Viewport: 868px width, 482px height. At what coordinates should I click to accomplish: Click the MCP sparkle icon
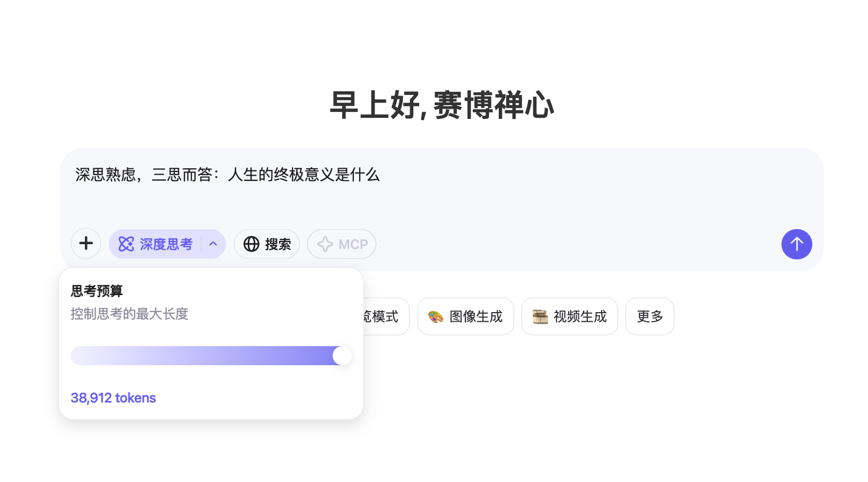325,244
